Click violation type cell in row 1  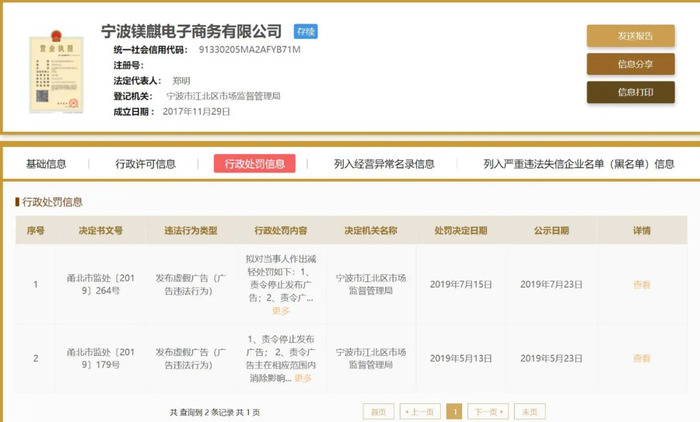tap(191, 284)
